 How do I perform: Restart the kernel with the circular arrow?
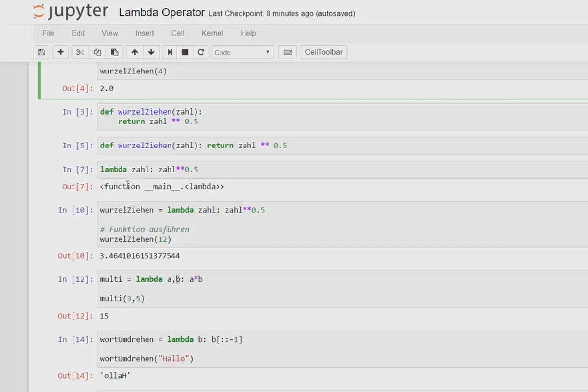[x=201, y=52]
